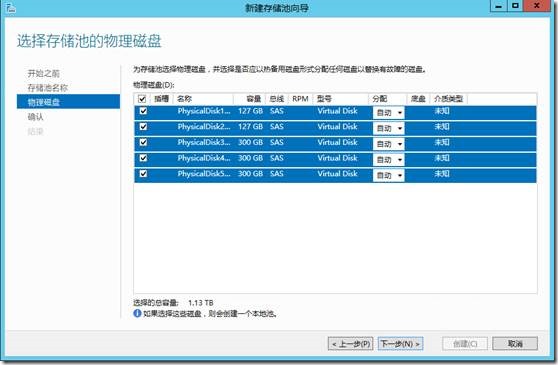This screenshot has height=365, width=558.
Task: Select the PhysicalDisk3 name cell
Action: (204, 142)
